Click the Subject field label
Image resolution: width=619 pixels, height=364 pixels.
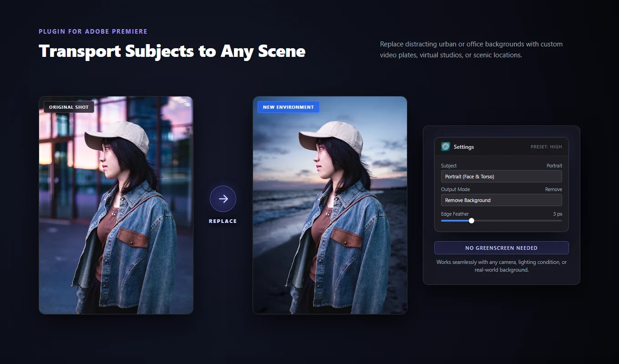click(449, 166)
